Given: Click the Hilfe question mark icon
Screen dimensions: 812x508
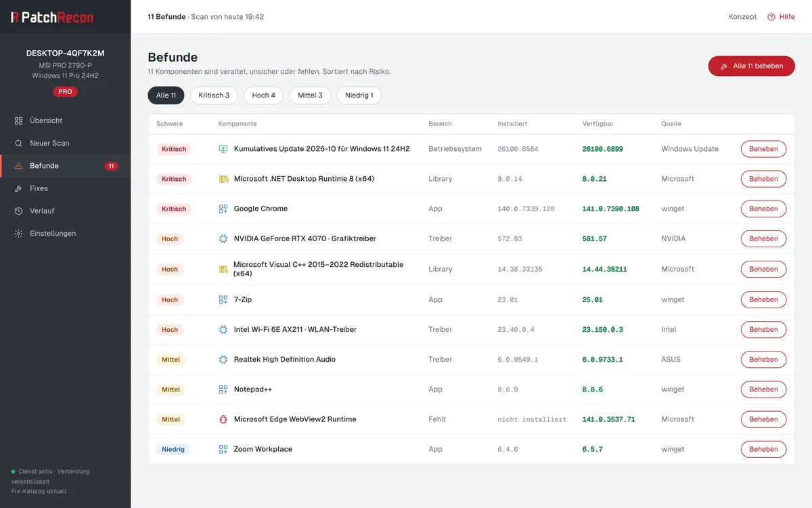Looking at the screenshot, I should click(771, 17).
